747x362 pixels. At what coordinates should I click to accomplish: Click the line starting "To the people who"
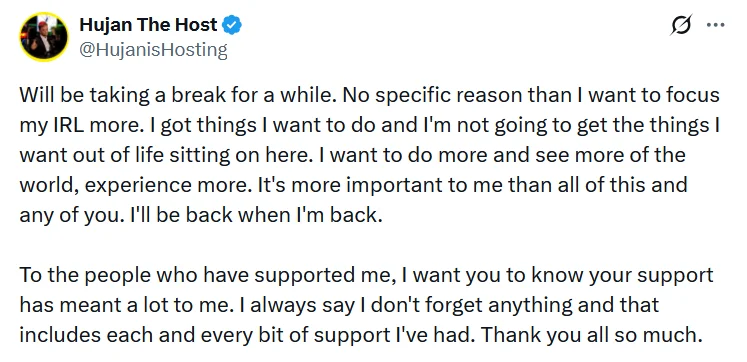point(366,275)
